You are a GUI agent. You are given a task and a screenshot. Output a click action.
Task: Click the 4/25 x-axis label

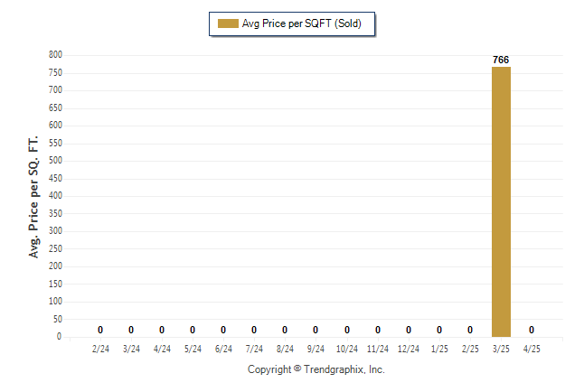[532, 349]
